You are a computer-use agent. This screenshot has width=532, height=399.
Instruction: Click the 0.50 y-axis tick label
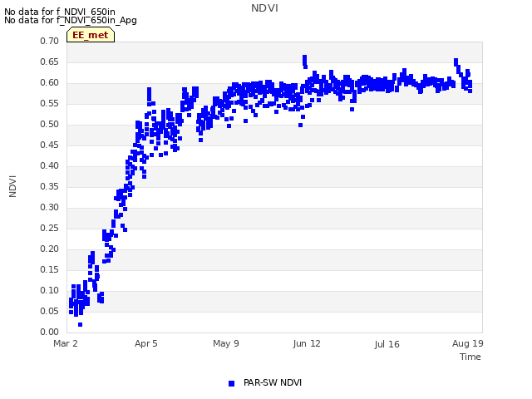point(50,124)
